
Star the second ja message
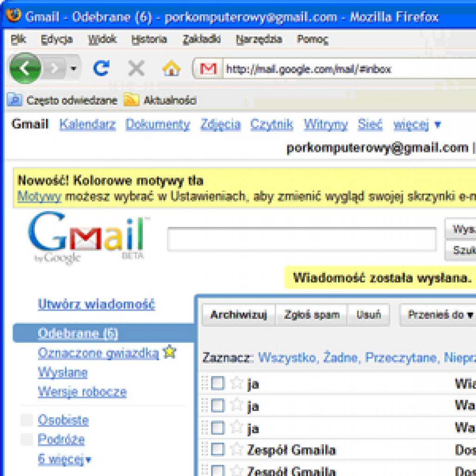237,405
